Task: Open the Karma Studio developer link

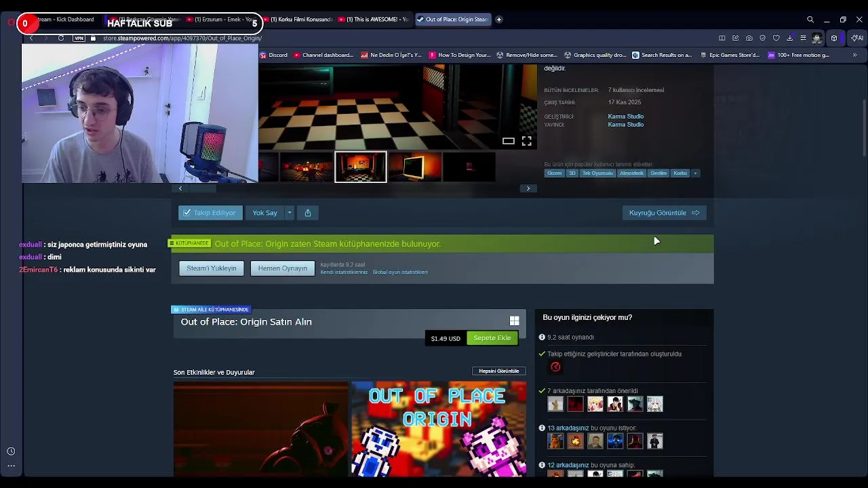Action: tap(626, 117)
